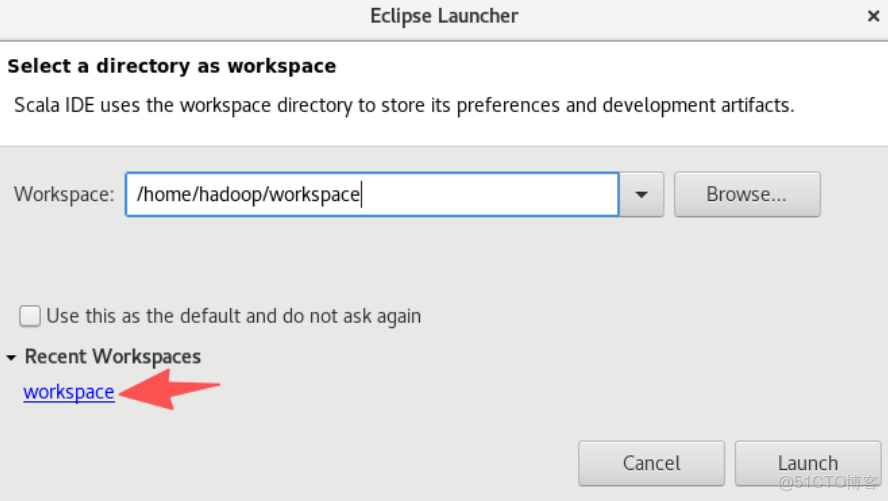Viewport: 888px width, 501px height.
Task: Click the 'Use this as the default' label text
Action: (x=233, y=316)
